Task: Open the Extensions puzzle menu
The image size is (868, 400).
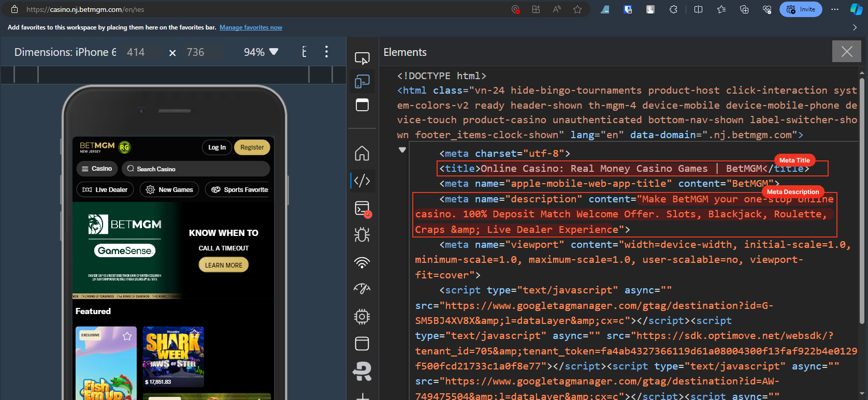Action: click(x=673, y=9)
